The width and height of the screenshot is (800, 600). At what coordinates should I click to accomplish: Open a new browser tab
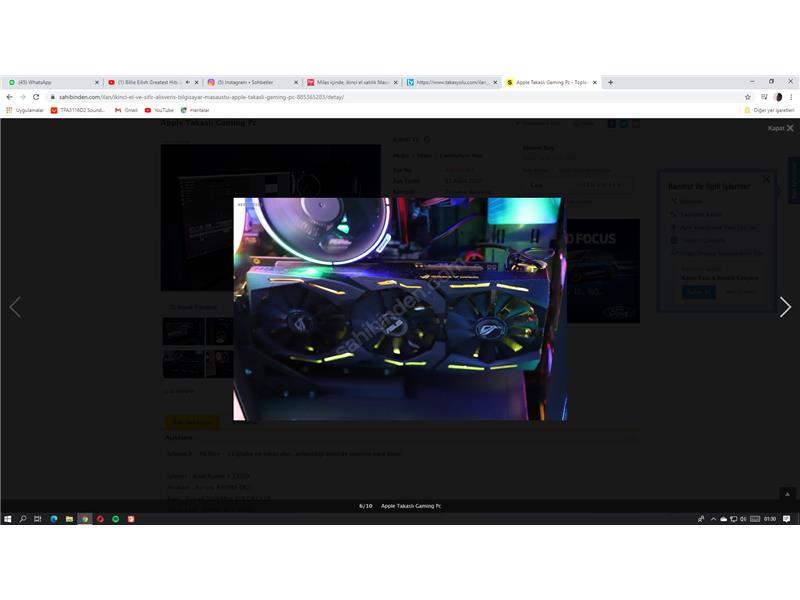point(610,82)
